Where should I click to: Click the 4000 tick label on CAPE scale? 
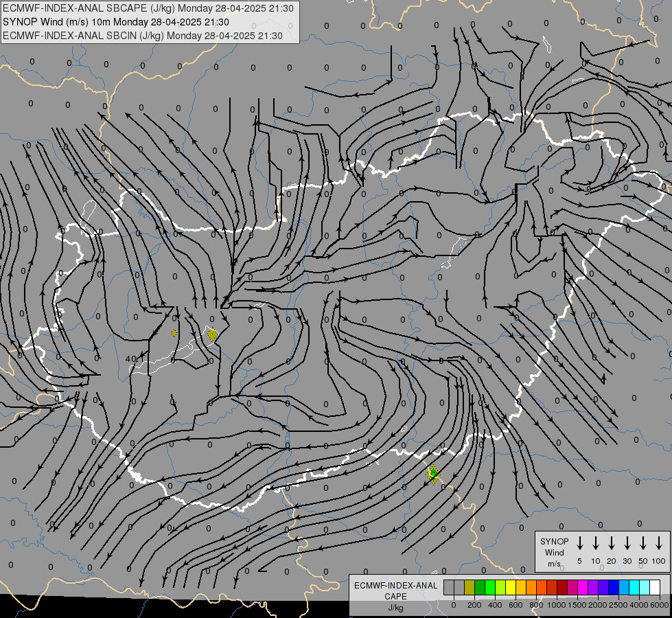(639, 605)
